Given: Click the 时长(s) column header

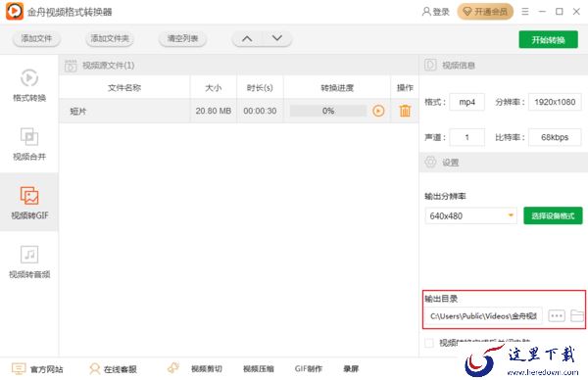Looking at the screenshot, I should tap(260, 88).
